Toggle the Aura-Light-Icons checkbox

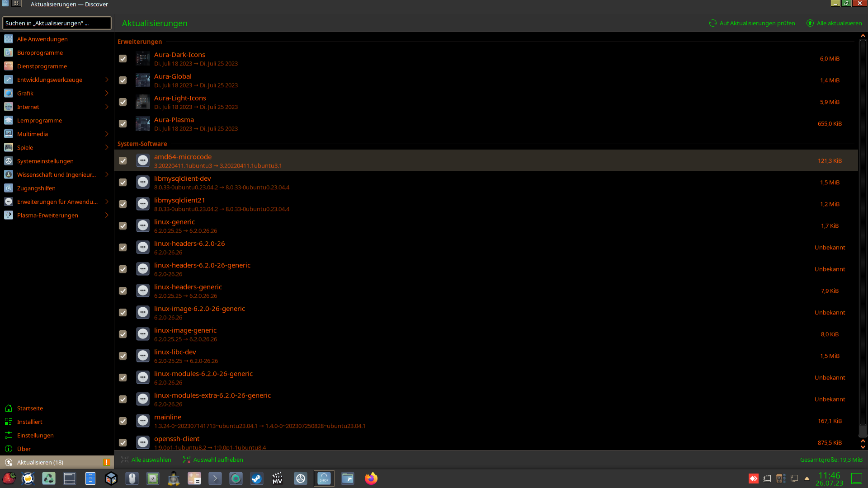point(123,102)
